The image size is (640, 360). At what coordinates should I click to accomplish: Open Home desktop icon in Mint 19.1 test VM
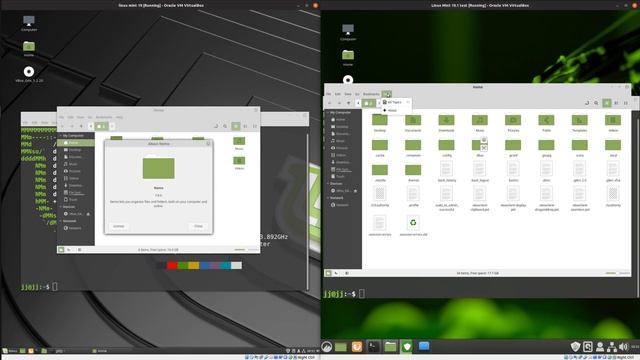348,58
